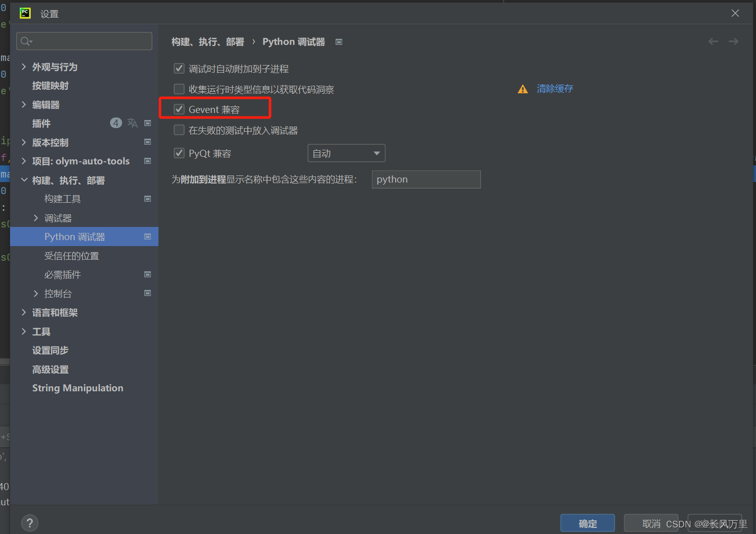This screenshot has height=534, width=756.
Task: Click the project-level marker icon on 控制台 row
Action: click(148, 293)
